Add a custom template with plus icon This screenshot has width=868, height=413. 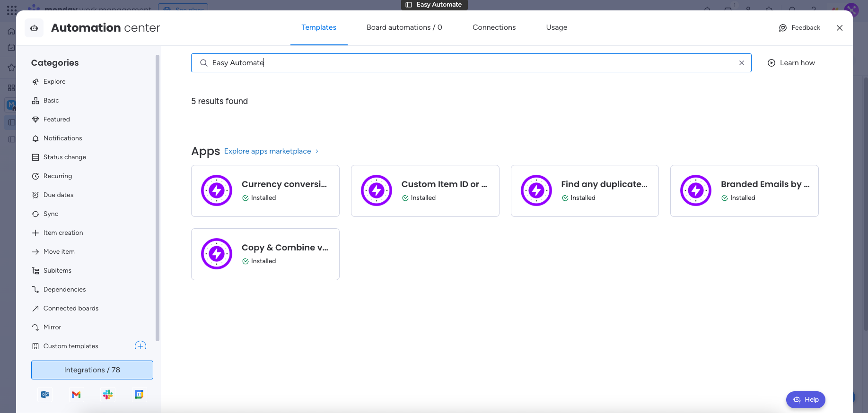pos(140,346)
